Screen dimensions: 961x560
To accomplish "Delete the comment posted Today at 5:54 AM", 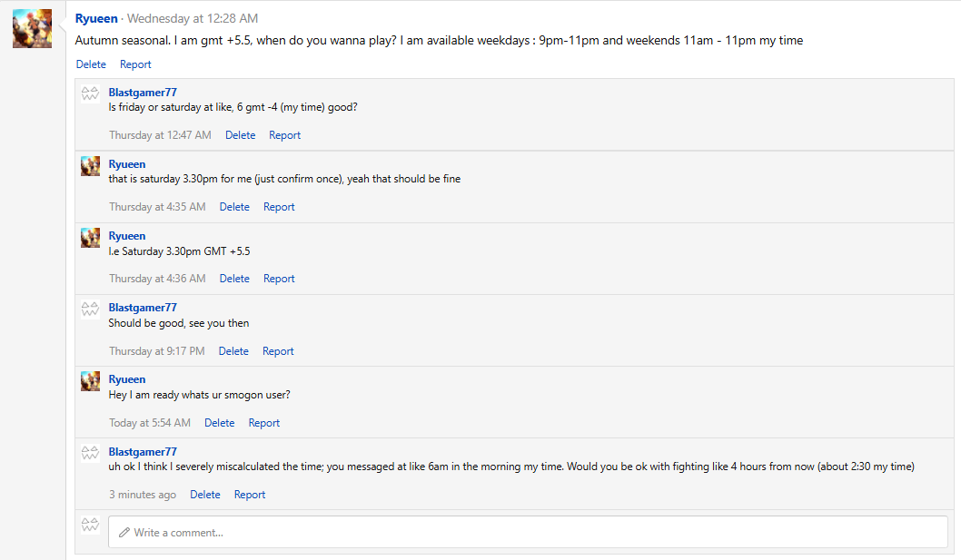I will (219, 423).
